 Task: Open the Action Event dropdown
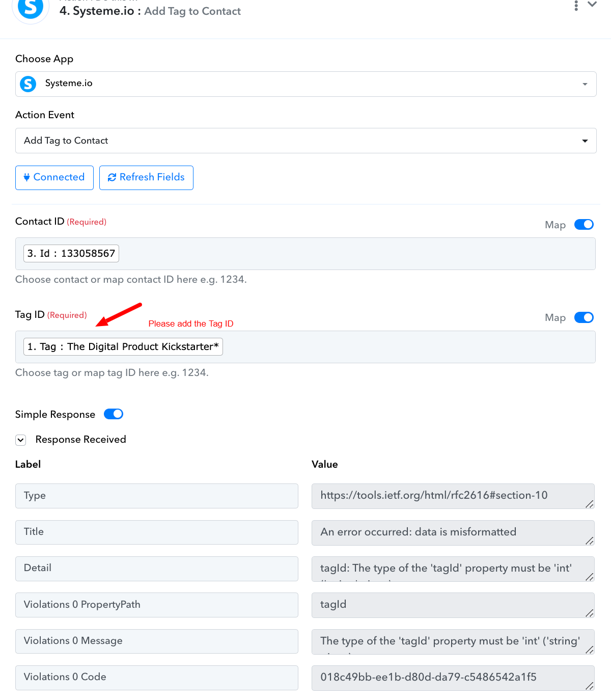click(305, 141)
